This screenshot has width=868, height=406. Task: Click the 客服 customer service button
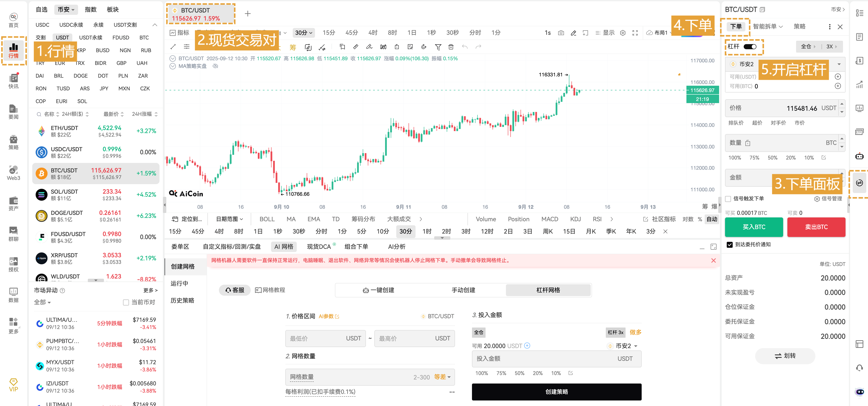point(235,290)
